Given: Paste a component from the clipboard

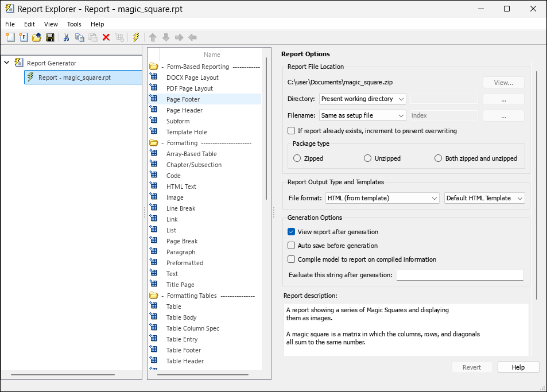Looking at the screenshot, I should coord(92,37).
